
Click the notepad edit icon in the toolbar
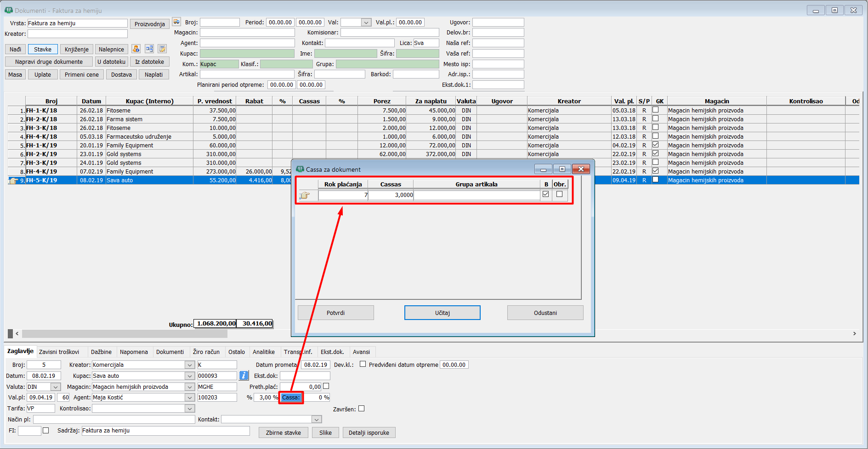coord(162,49)
